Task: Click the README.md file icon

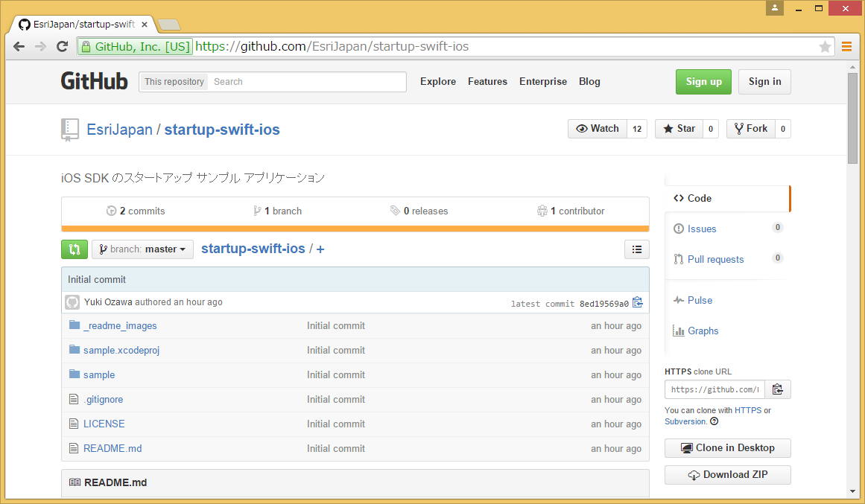Action: tap(74, 447)
